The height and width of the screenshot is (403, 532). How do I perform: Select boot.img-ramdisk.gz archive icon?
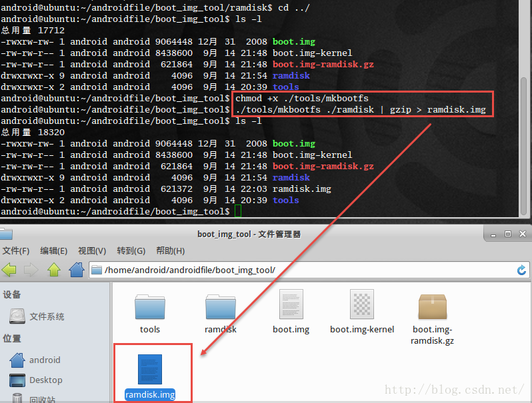tap(433, 306)
